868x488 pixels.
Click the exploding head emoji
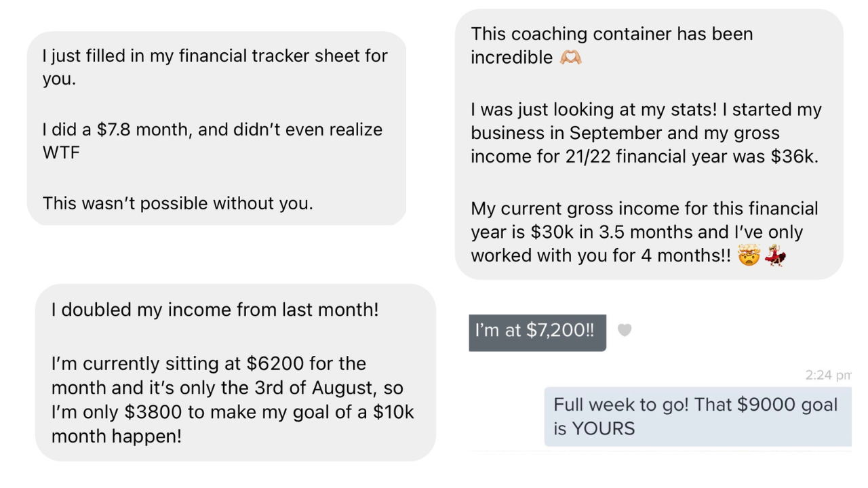[748, 256]
